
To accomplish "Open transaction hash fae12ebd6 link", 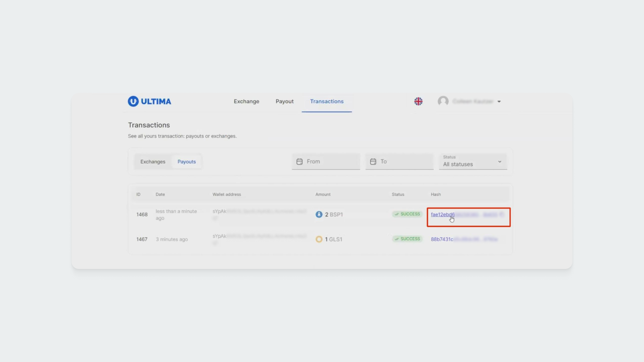I will (x=443, y=215).
